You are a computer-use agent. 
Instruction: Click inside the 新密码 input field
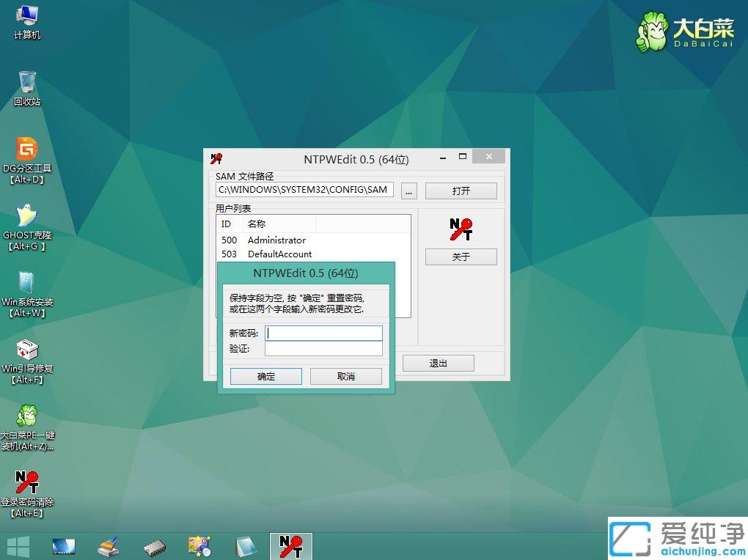tap(323, 333)
